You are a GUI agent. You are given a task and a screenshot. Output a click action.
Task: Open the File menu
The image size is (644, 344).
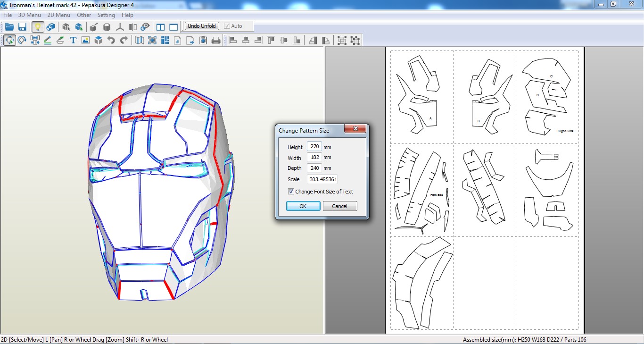point(8,15)
